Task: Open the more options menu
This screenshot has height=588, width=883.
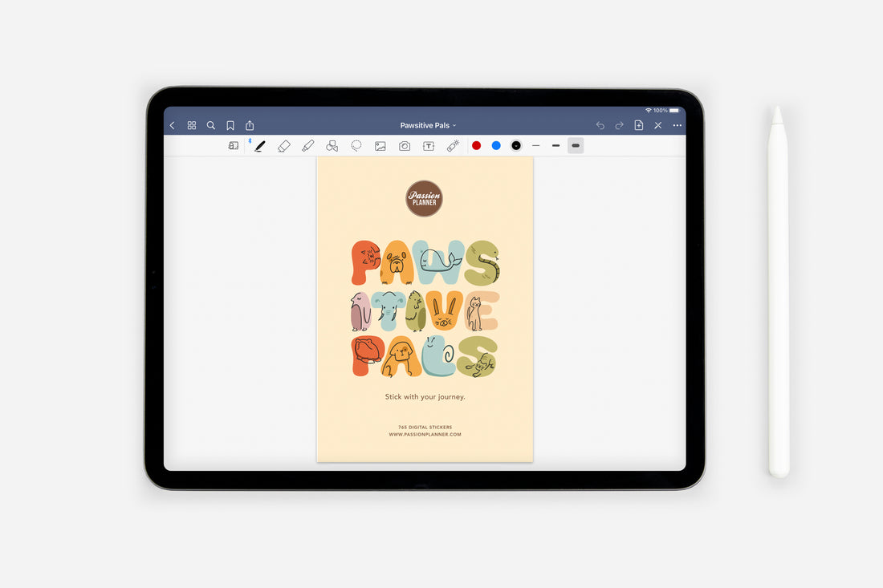Action: [677, 125]
